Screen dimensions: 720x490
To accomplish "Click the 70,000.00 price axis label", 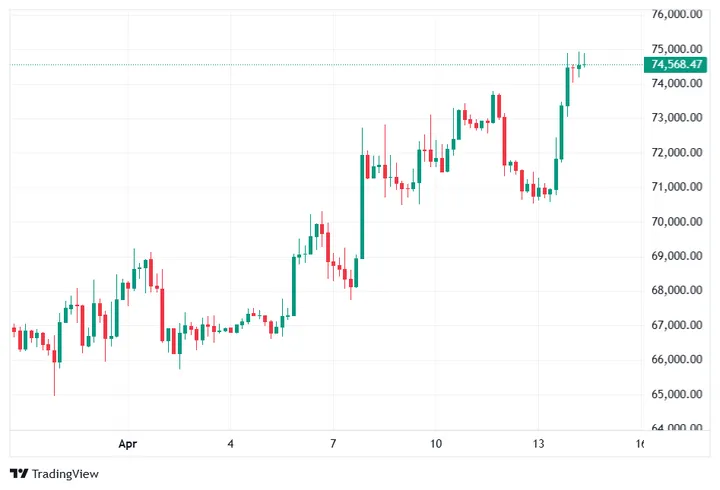I will (677, 222).
